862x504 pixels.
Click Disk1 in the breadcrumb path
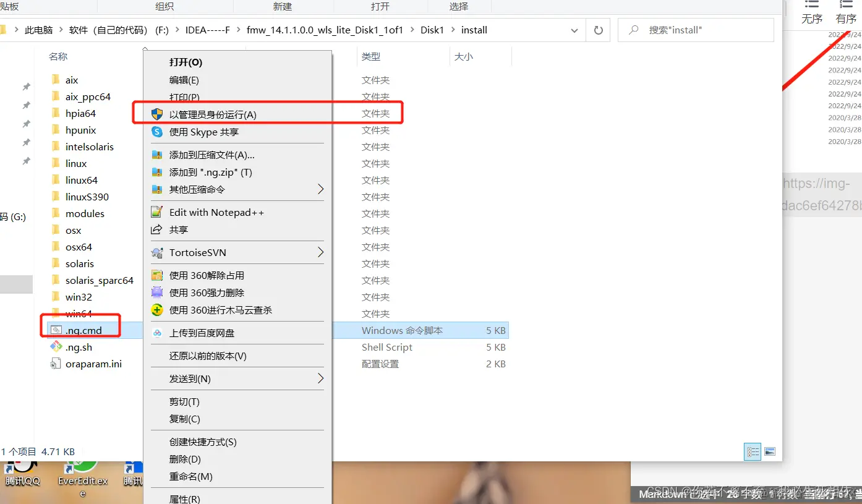click(x=432, y=30)
